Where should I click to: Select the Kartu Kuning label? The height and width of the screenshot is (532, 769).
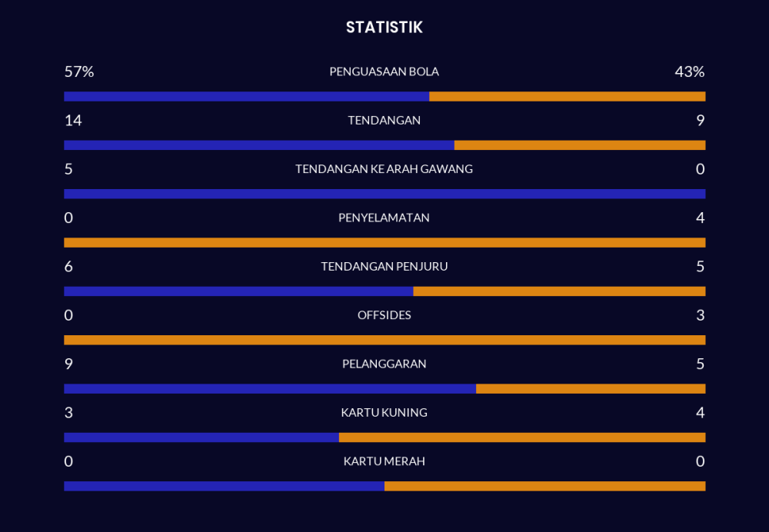(x=384, y=413)
